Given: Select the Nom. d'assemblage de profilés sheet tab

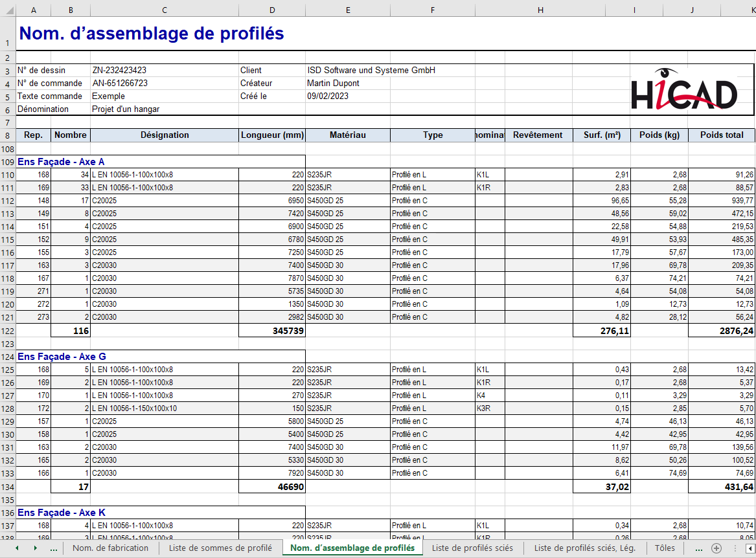Looking at the screenshot, I should (352, 548).
